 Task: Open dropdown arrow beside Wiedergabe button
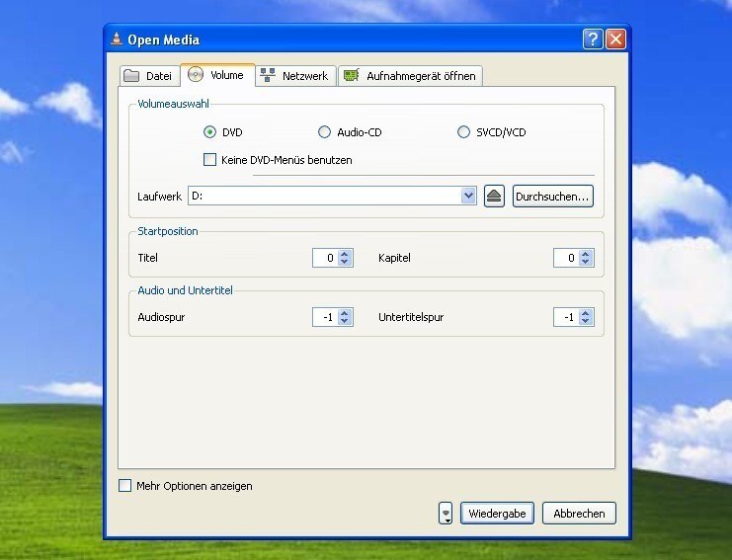pyautogui.click(x=446, y=514)
